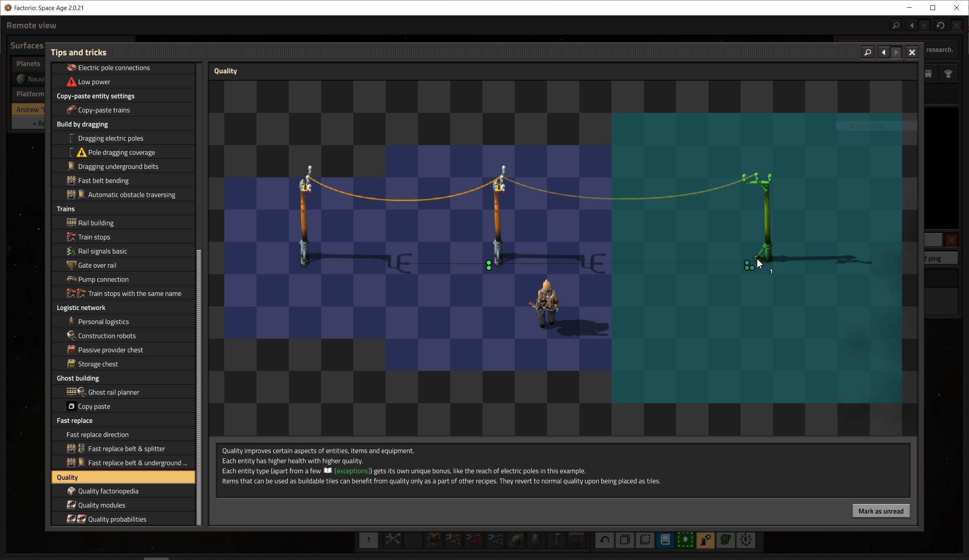The image size is (969, 560).
Task: Select the cut selection tool in shortcut bar
Action: point(645,540)
